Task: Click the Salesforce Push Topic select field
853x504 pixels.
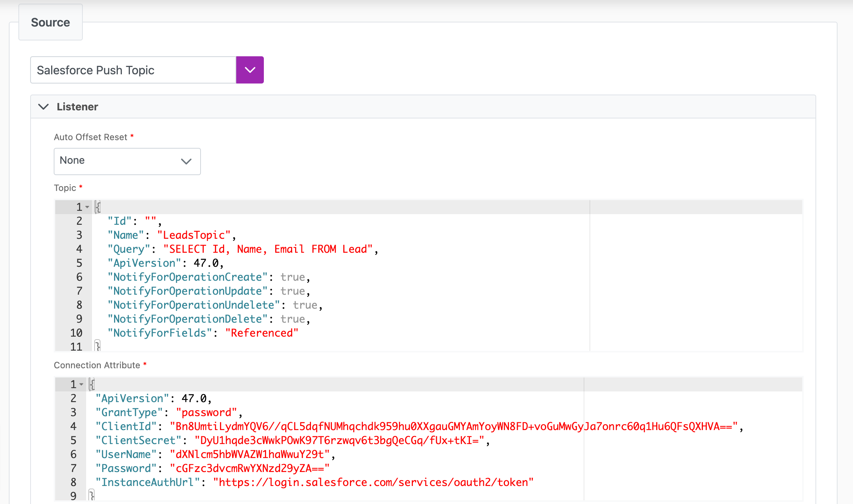Action: tap(133, 70)
